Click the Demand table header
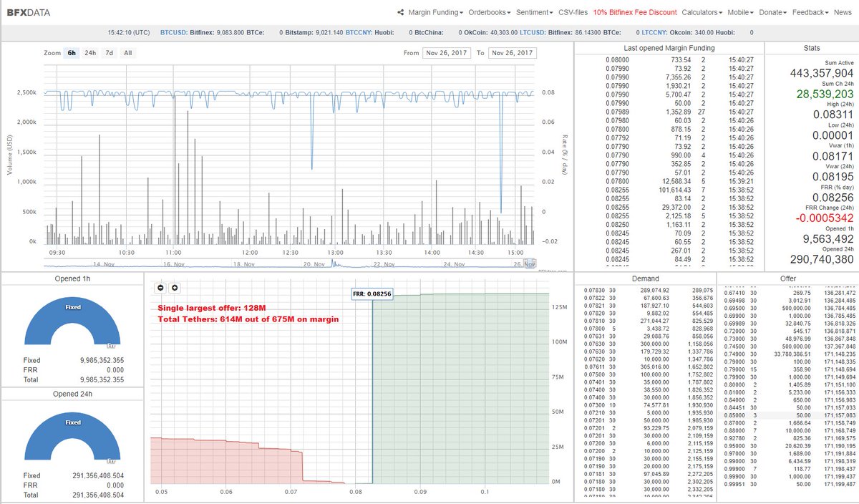This screenshot has height=504, width=859. pos(645,278)
